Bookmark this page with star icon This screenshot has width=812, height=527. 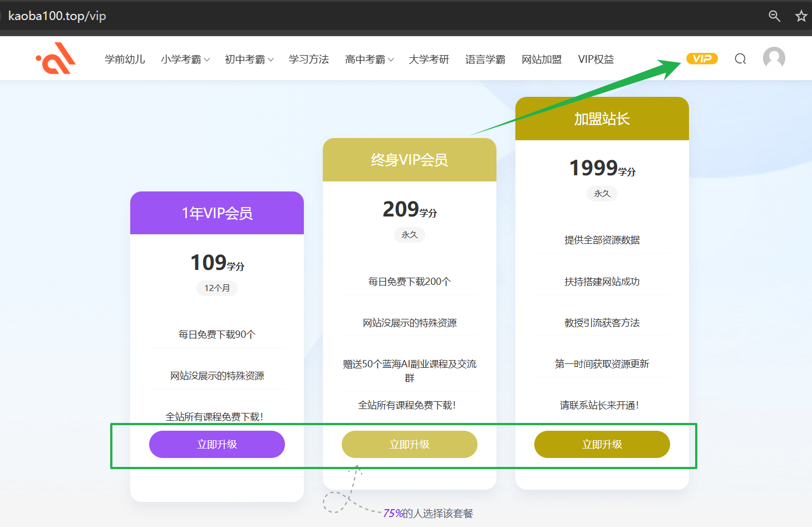801,16
